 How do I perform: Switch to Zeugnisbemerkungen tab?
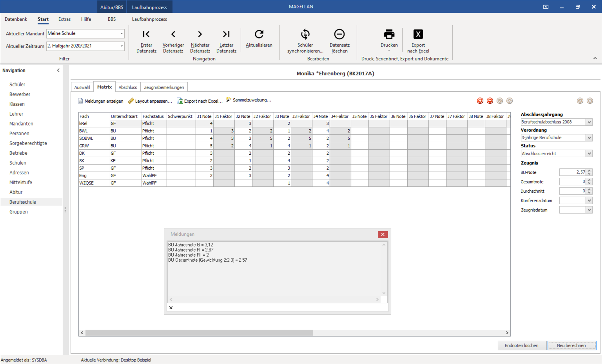point(164,87)
